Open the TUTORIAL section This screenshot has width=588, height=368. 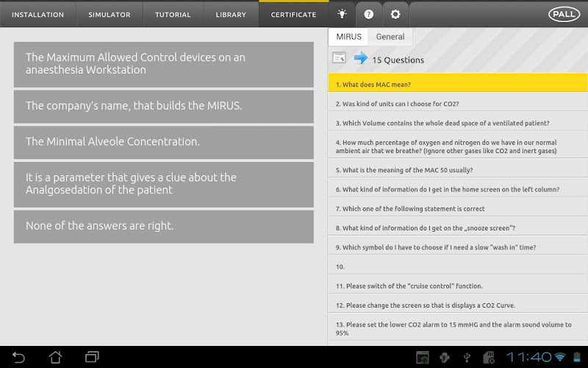173,15
